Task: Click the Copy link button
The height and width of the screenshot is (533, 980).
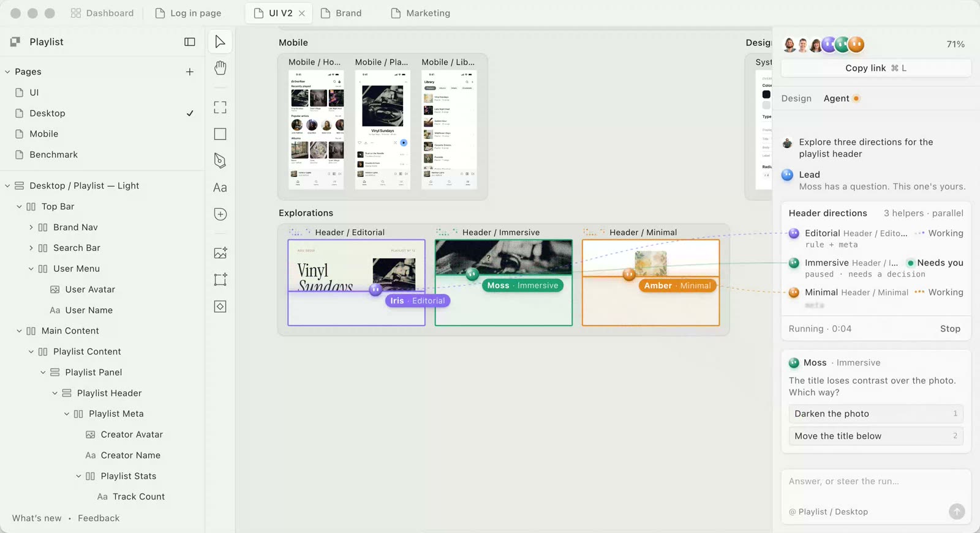Action: tap(876, 68)
